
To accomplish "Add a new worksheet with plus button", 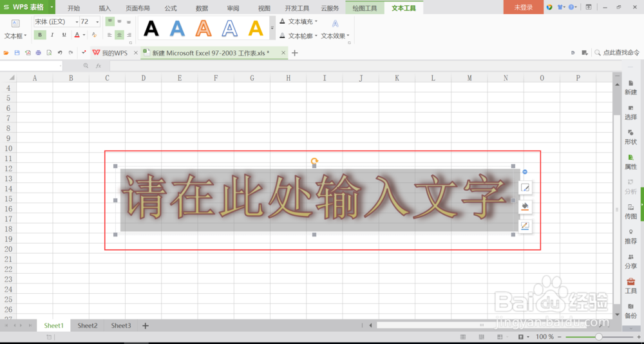I will pos(145,325).
